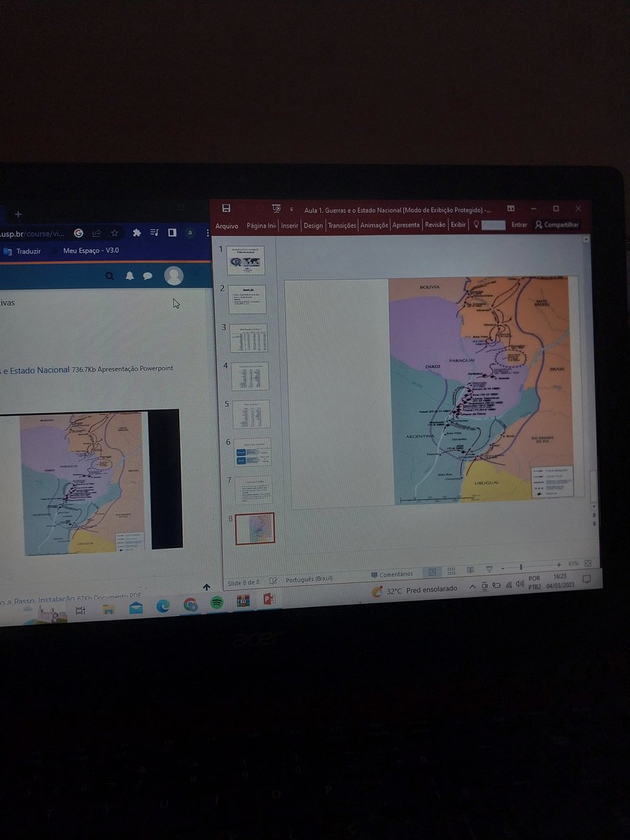Switch to Slide Sorter view icon
The width and height of the screenshot is (630, 840).
451,571
